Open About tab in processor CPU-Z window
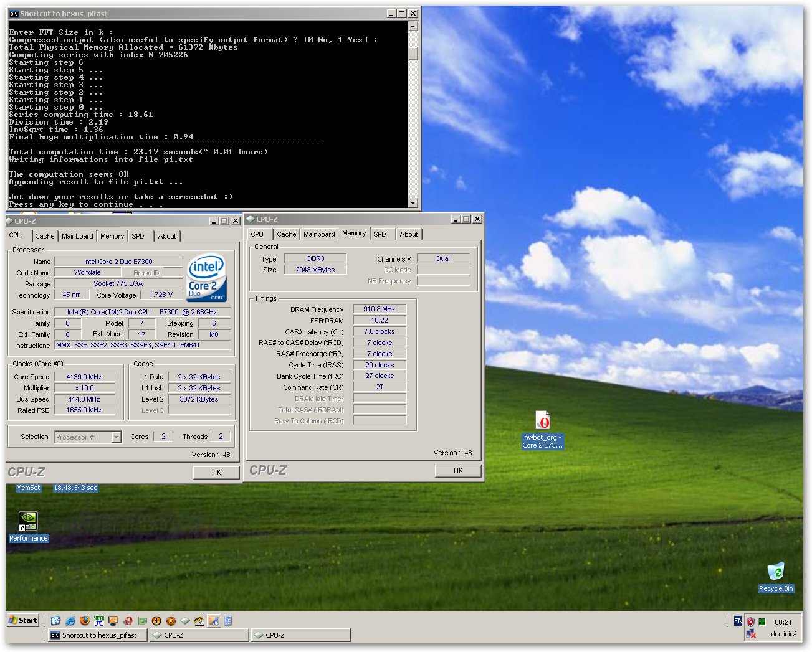Screen dimensions: 812x652 click(167, 236)
